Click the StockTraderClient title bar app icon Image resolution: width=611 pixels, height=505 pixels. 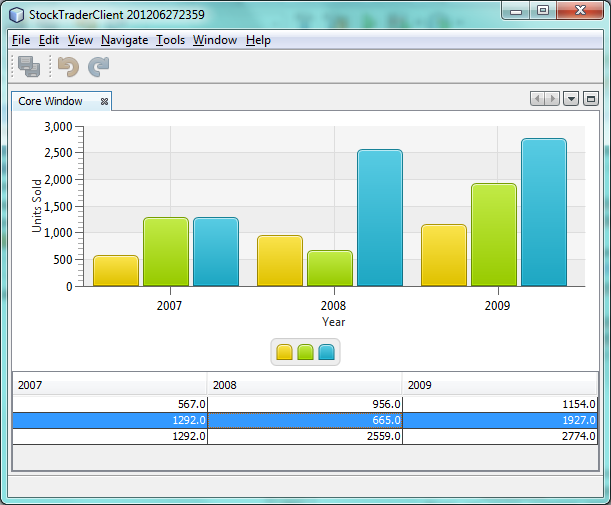tap(17, 12)
